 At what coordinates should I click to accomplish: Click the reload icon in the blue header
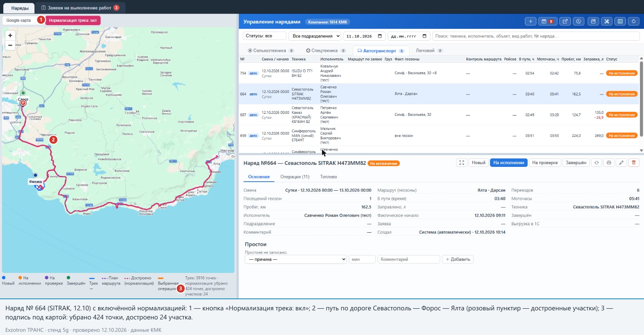point(634,21)
